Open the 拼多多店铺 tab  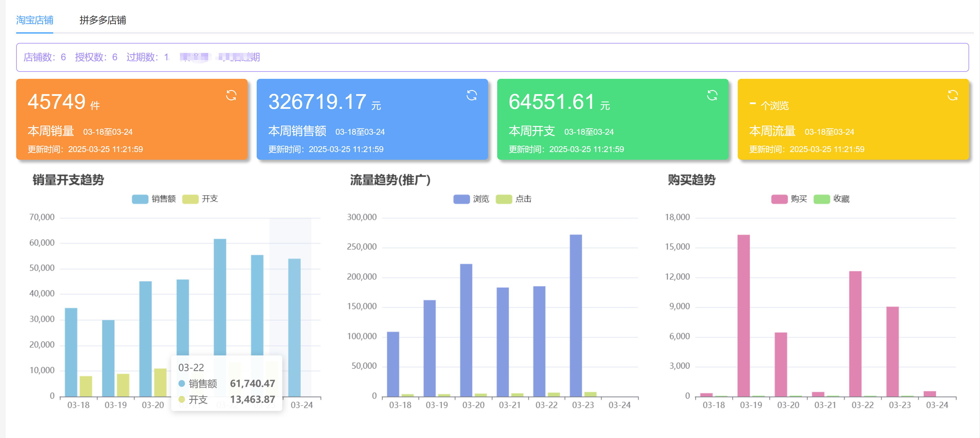click(103, 20)
